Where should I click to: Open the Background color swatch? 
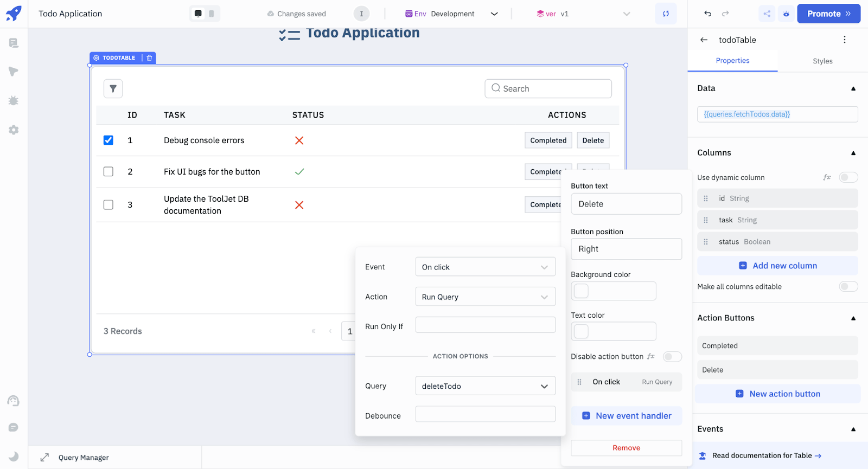(581, 291)
